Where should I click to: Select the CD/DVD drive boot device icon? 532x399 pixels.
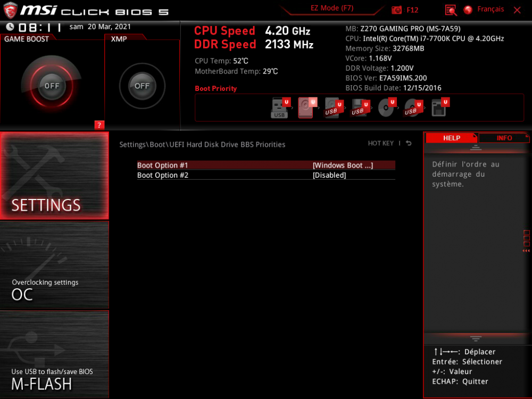coord(387,108)
